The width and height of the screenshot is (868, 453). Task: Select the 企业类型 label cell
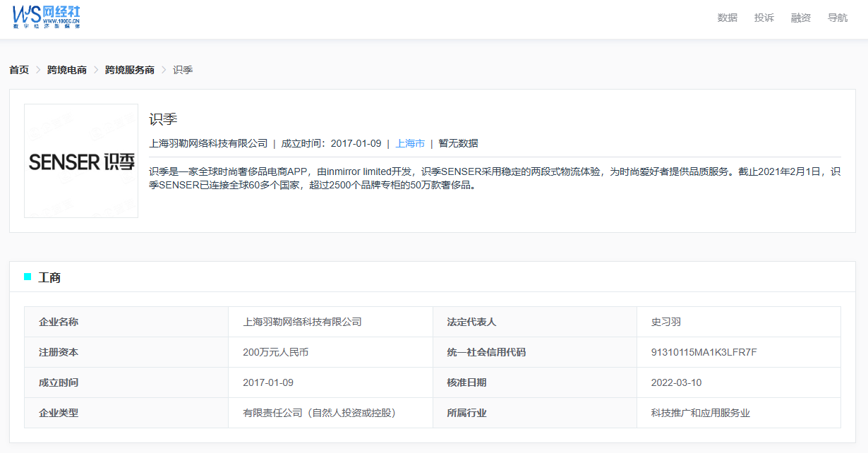pyautogui.click(x=126, y=413)
